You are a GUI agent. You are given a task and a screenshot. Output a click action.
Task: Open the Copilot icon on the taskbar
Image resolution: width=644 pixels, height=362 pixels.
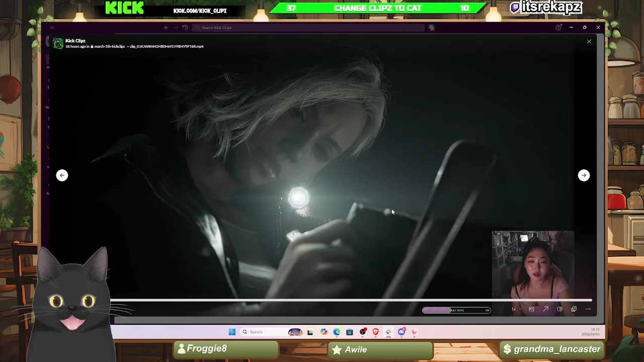pos(324,332)
